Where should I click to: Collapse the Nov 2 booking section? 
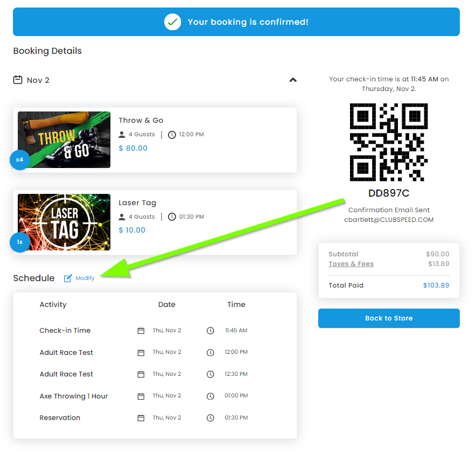292,80
